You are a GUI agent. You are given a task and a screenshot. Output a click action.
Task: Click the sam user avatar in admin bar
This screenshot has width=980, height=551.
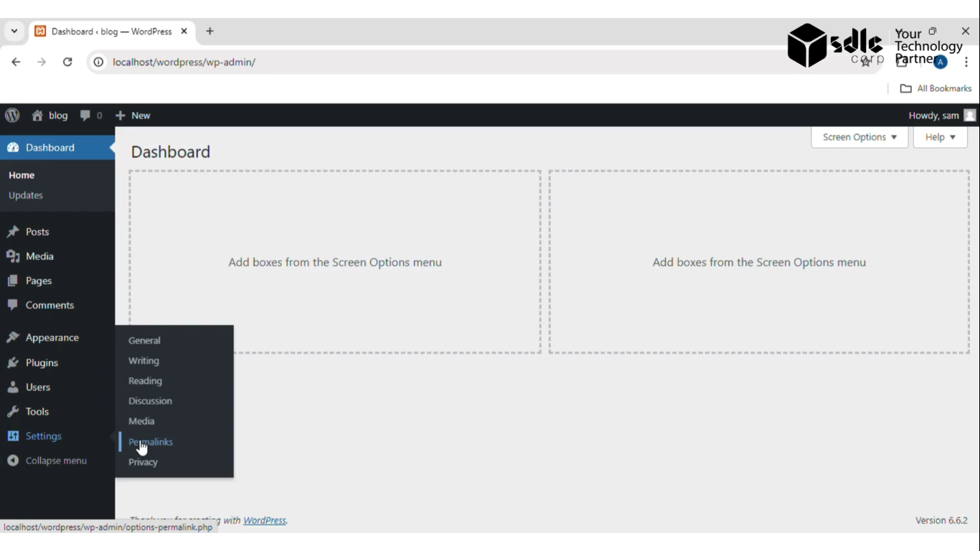click(x=970, y=116)
